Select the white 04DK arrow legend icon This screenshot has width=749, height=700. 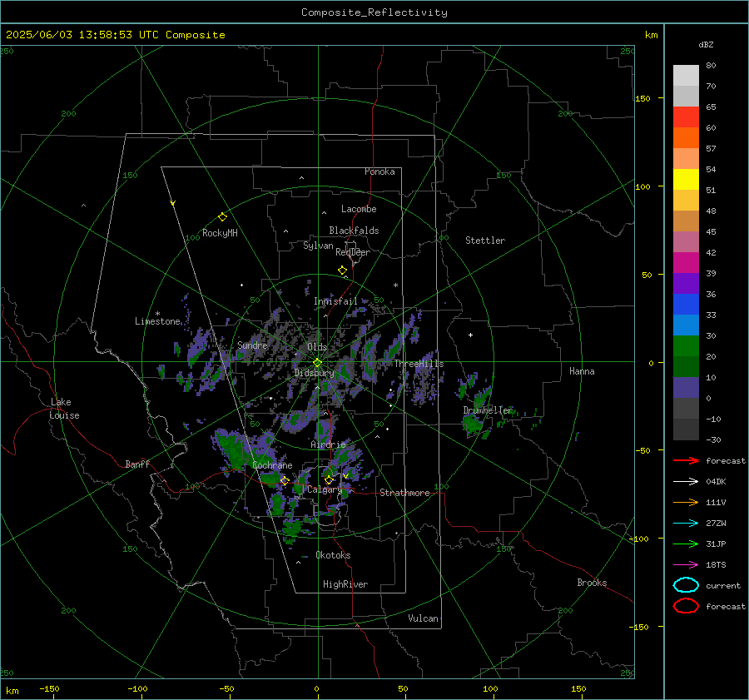686,482
